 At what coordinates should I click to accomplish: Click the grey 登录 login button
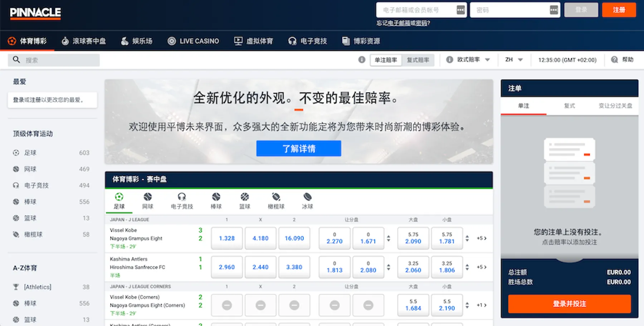[x=581, y=10]
